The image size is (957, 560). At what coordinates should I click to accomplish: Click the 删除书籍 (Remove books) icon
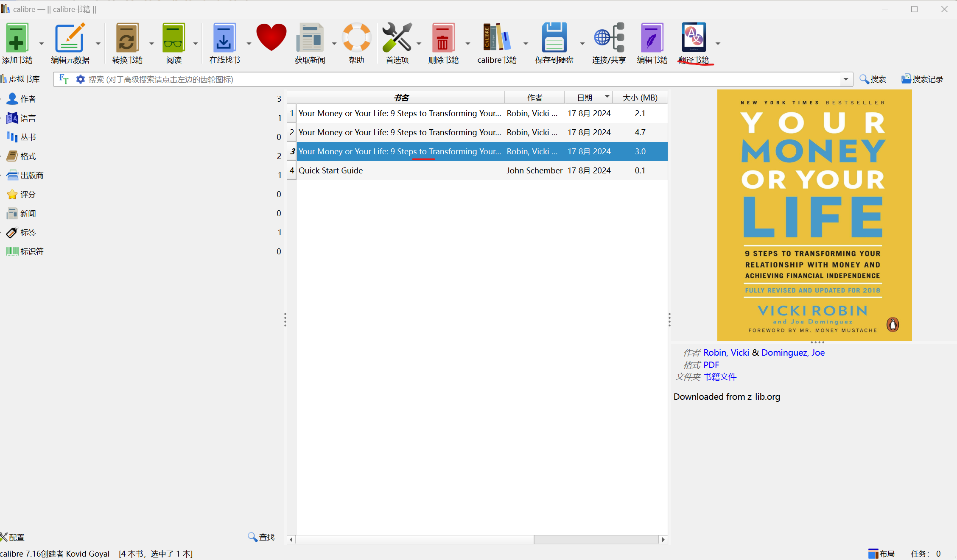tap(443, 37)
